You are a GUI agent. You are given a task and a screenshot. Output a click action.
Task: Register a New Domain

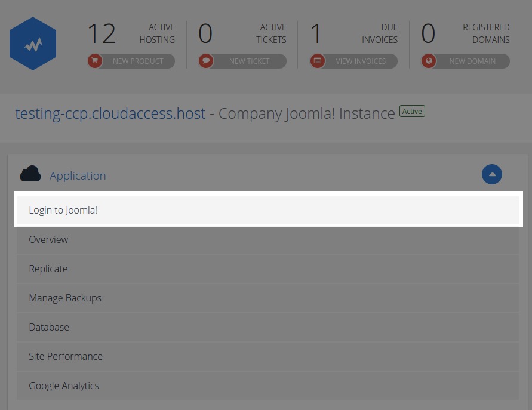[x=466, y=61]
